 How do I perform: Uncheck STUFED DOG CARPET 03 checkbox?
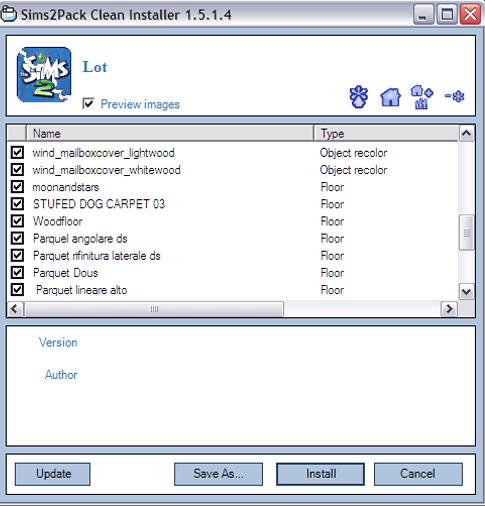(17, 204)
